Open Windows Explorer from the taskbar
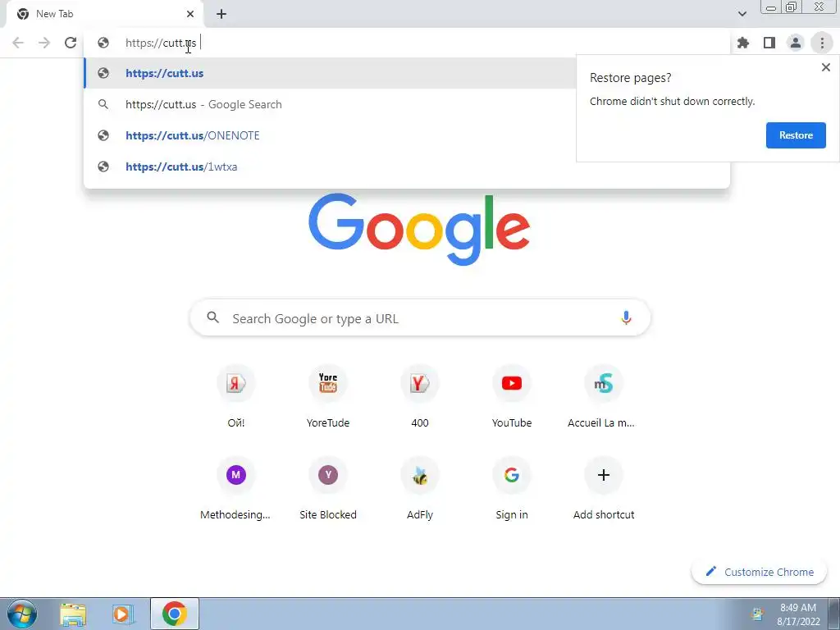 (x=73, y=614)
